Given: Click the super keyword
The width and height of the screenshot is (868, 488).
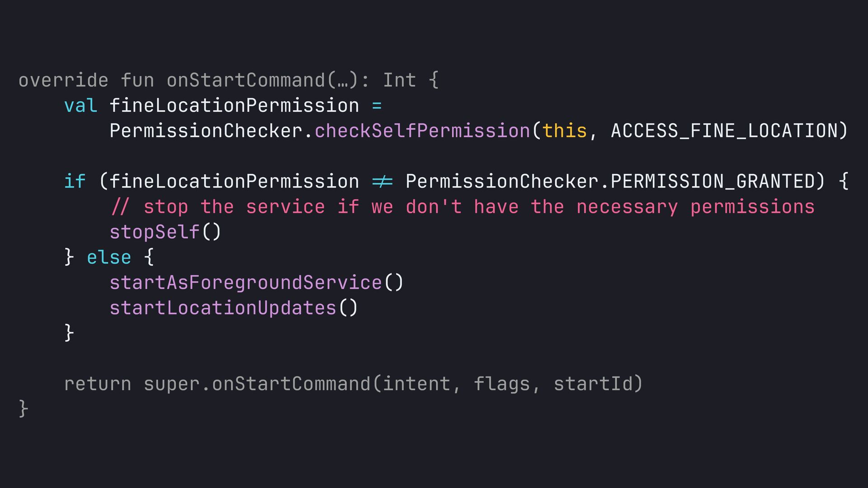Looking at the screenshot, I should (x=171, y=384).
